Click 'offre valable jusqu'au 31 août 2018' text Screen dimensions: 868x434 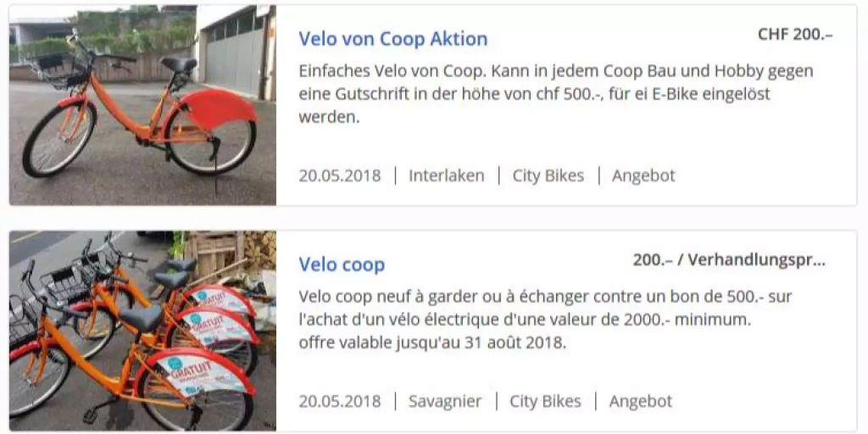pyautogui.click(x=432, y=342)
